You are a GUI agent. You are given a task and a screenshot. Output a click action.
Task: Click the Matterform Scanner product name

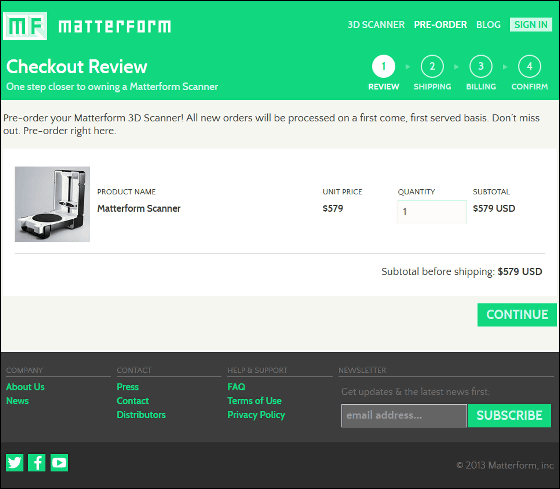point(139,209)
